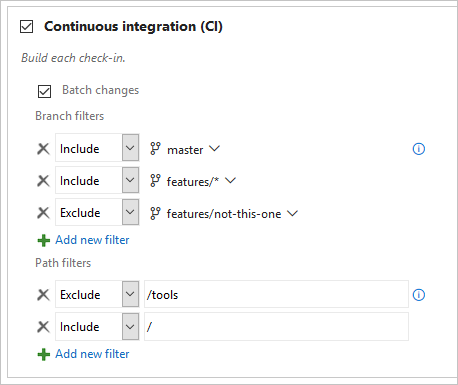Expand the features/* branch picker chevron

point(230,180)
